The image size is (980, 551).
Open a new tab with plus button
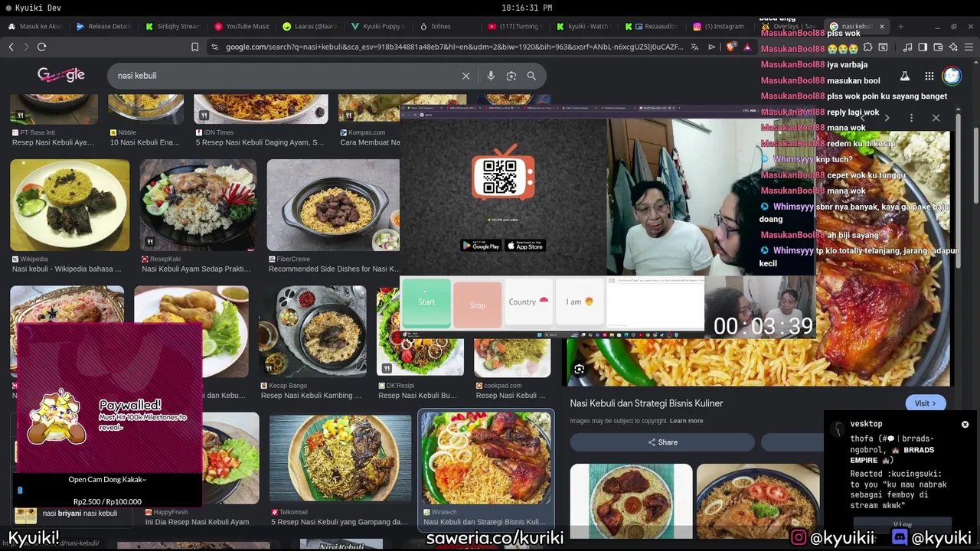[900, 26]
